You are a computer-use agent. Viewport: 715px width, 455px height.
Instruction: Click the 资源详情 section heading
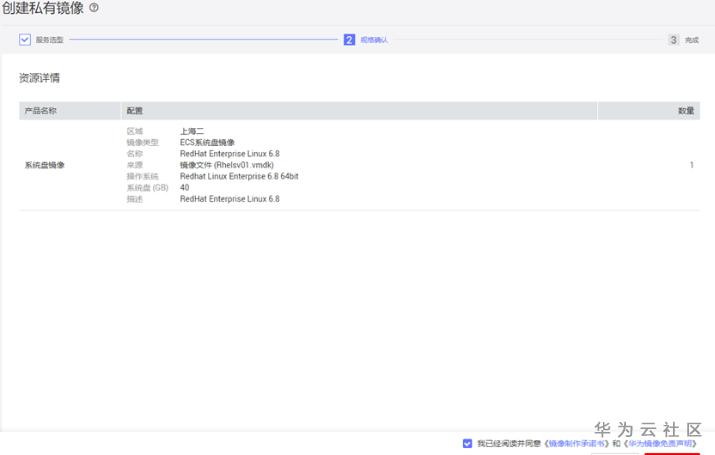click(x=39, y=78)
